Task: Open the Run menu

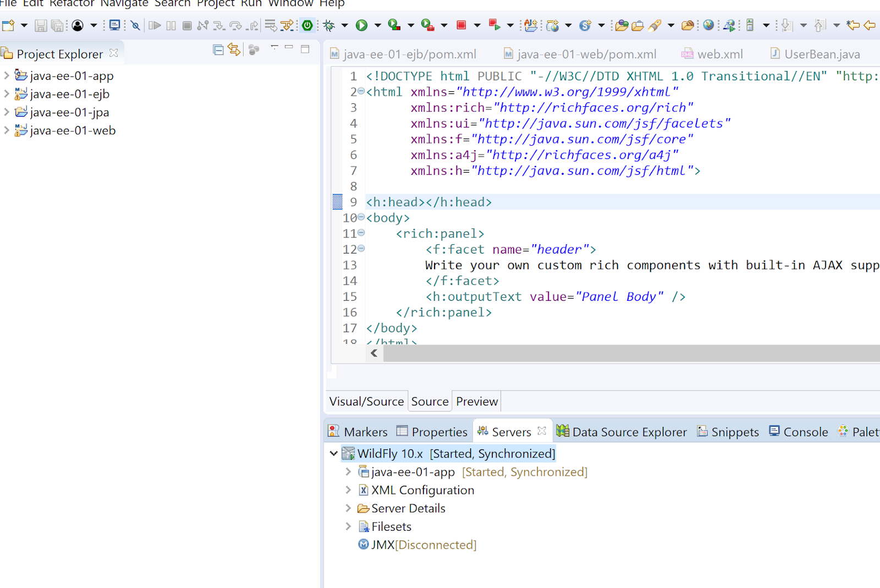Action: tap(251, 3)
